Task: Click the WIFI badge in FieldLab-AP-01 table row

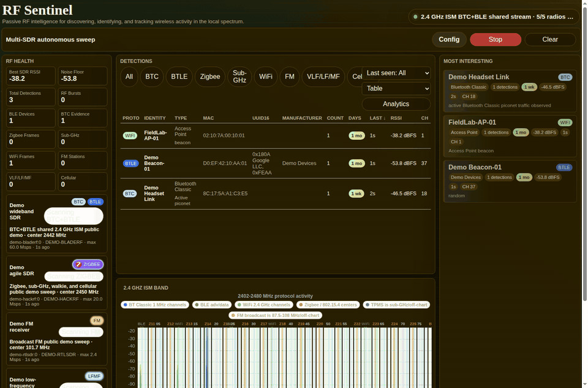Action: pos(130,135)
